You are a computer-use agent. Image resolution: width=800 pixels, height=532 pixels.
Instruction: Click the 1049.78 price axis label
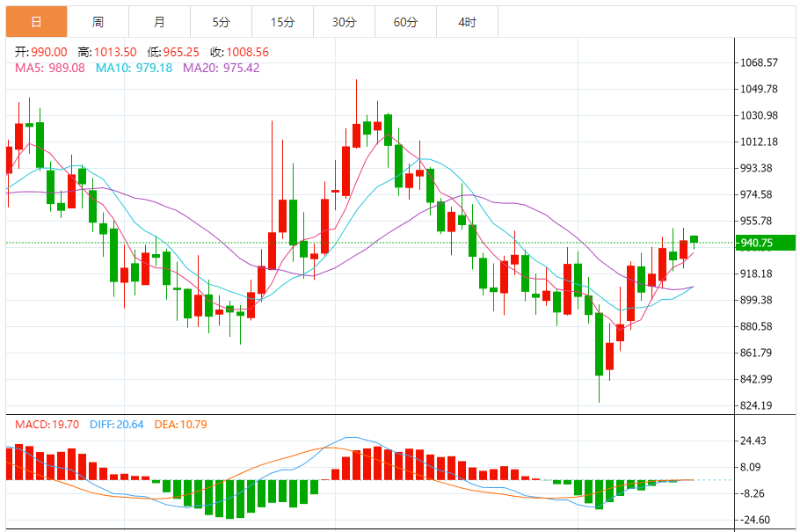pos(760,90)
